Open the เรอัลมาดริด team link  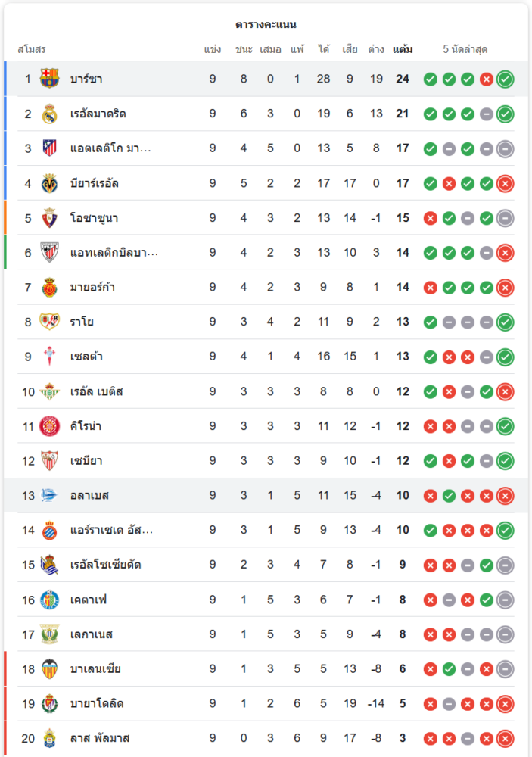pos(98,114)
